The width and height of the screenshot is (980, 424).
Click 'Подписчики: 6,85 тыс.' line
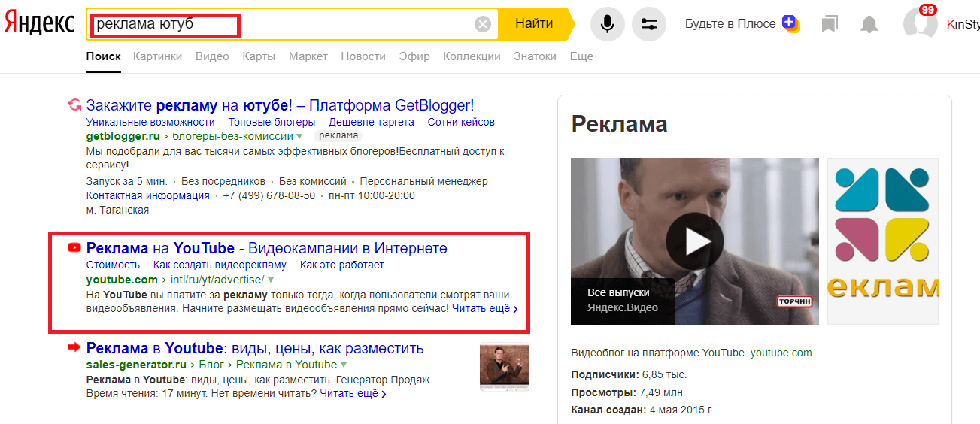pyautogui.click(x=629, y=374)
